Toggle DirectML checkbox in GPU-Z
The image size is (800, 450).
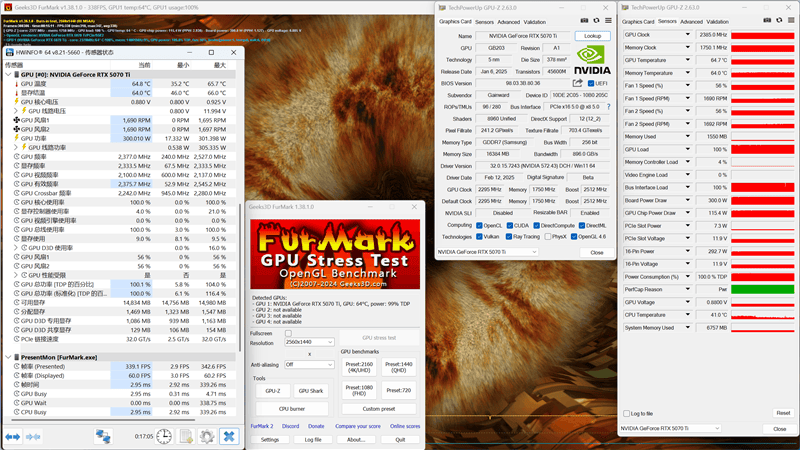click(582, 225)
